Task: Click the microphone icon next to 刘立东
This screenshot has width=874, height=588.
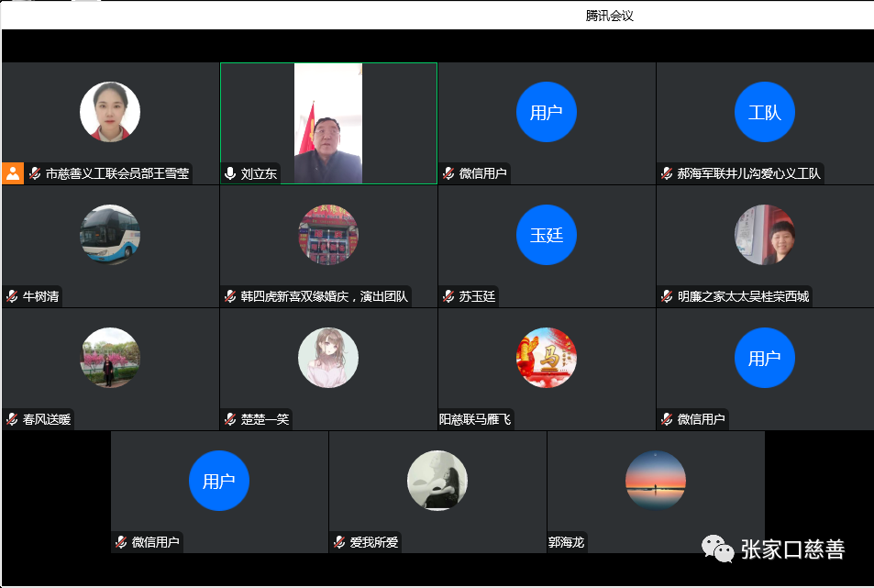Action: coord(230,173)
